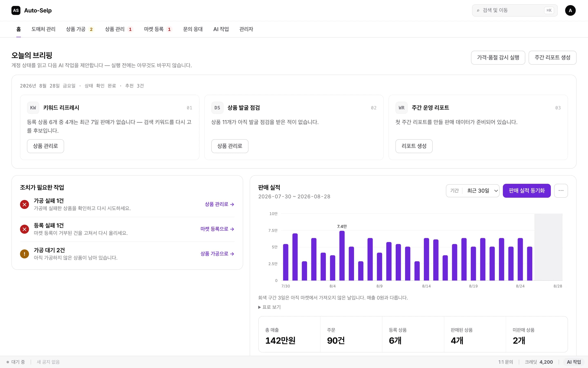Click the DS product sourcing badge icon
This screenshot has height=368, width=588.
(217, 108)
